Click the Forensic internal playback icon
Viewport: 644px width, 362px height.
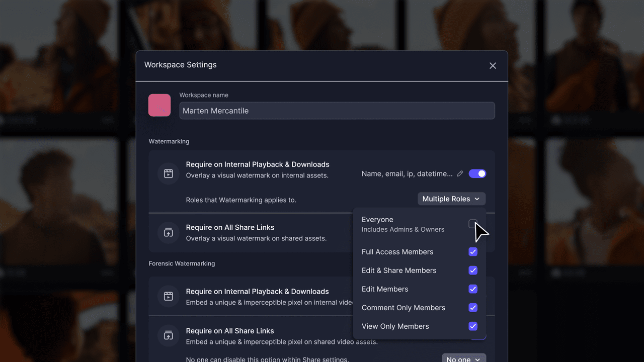(x=169, y=296)
